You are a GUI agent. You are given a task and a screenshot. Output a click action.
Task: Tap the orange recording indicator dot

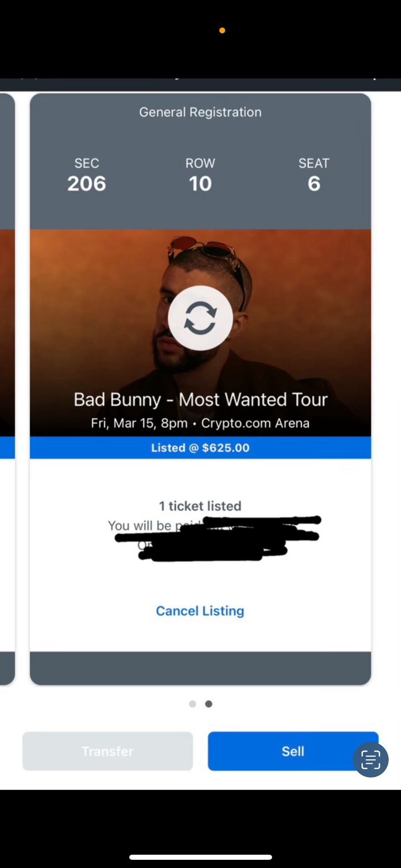222,30
